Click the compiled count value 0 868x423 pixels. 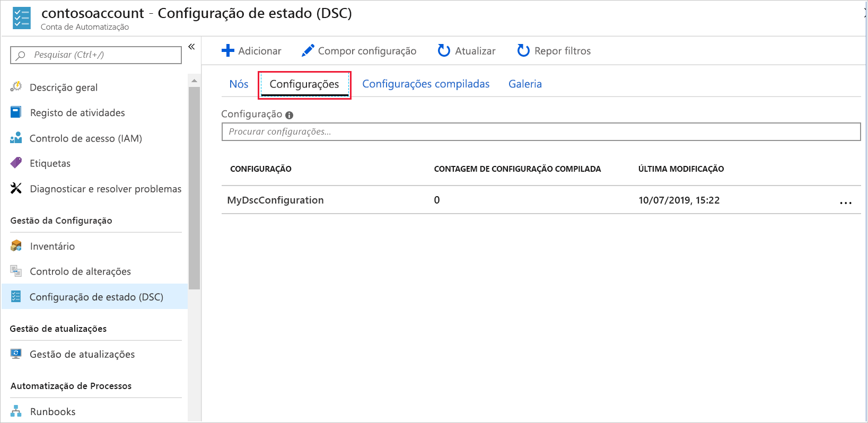click(x=437, y=200)
